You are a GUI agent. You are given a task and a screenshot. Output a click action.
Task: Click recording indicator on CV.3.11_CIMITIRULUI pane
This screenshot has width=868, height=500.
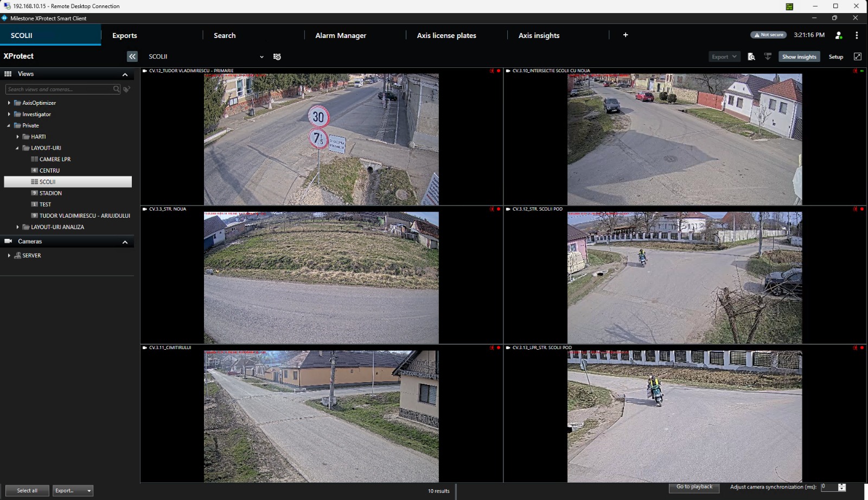pyautogui.click(x=499, y=347)
